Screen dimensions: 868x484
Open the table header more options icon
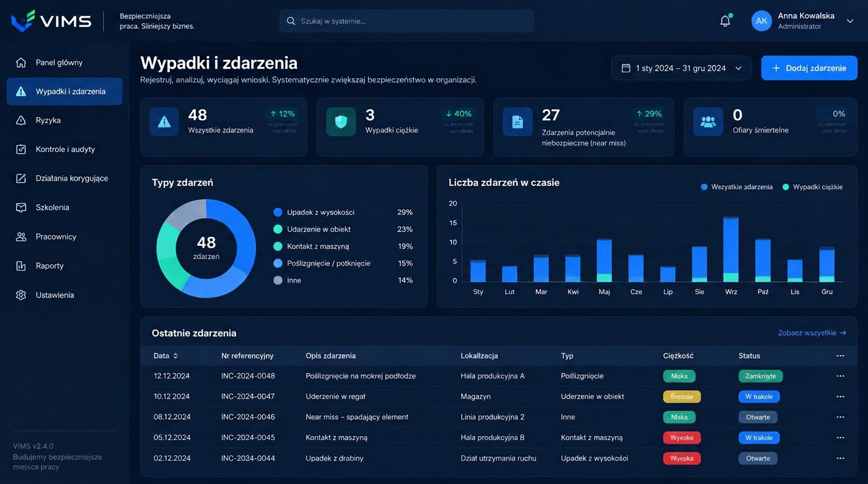pyautogui.click(x=840, y=356)
